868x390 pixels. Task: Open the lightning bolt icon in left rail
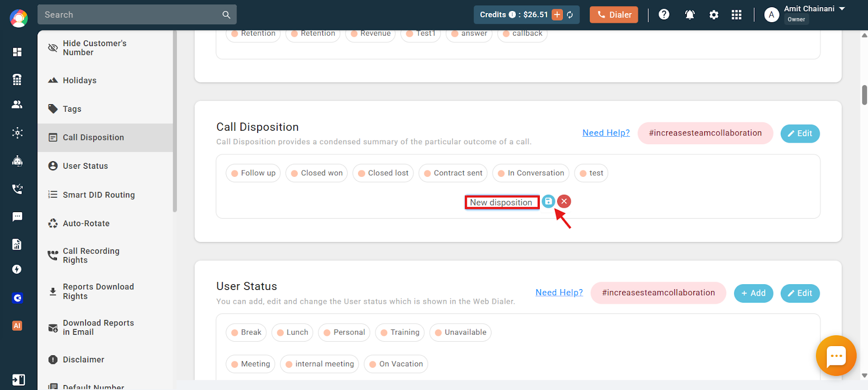click(x=17, y=269)
